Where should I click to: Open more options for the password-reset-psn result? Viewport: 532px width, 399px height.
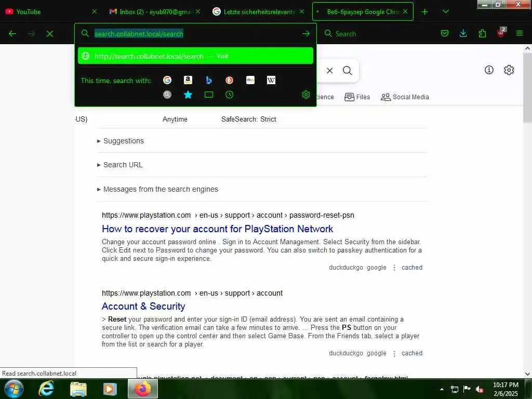(x=394, y=268)
